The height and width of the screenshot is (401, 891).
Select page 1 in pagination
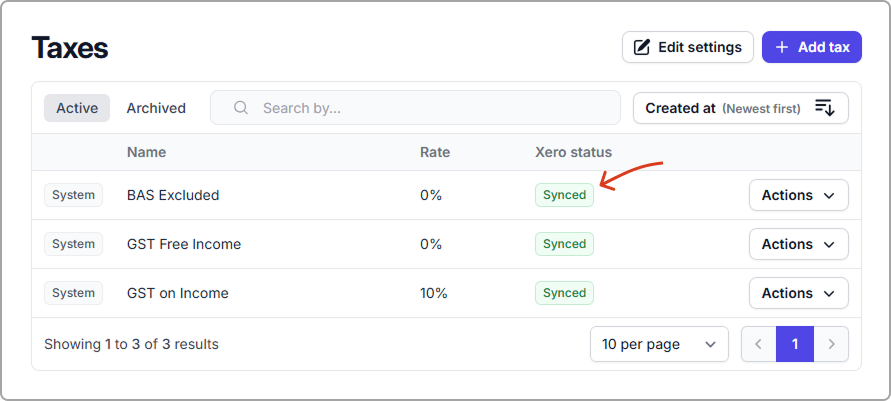coord(795,344)
